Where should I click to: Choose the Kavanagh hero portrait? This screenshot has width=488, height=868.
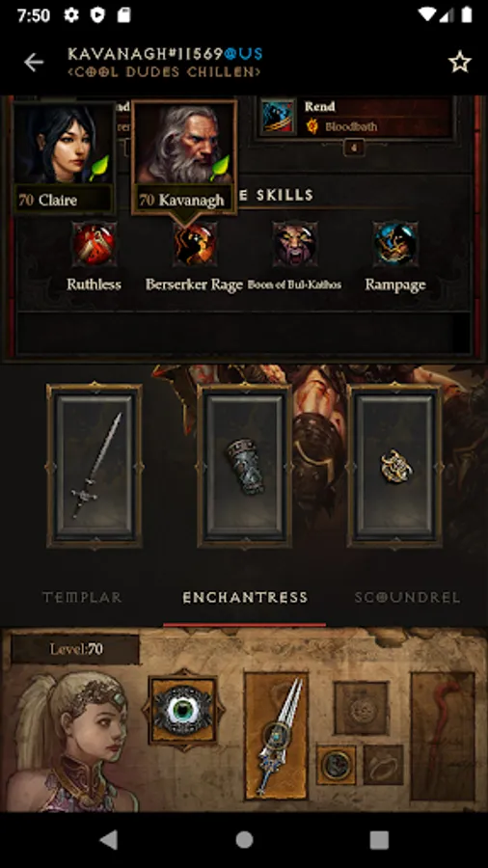point(184,157)
